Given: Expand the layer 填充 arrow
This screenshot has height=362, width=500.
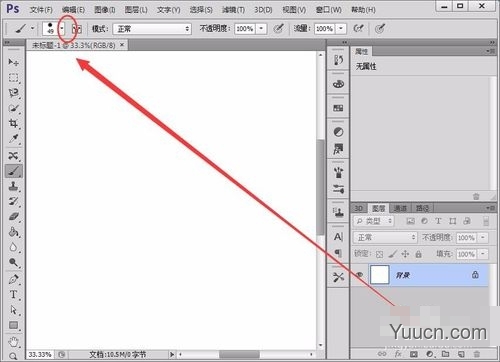Looking at the screenshot, I should pyautogui.click(x=483, y=254).
